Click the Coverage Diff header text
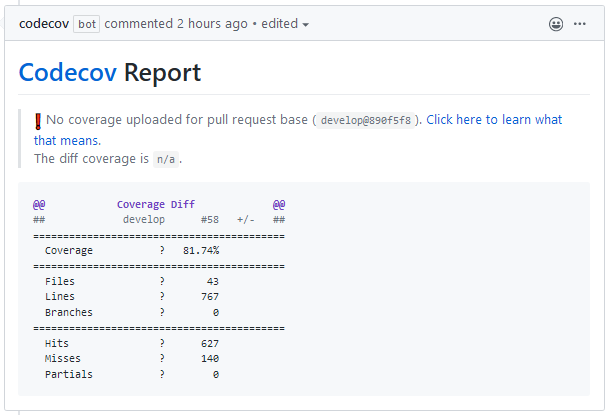Screen dimensions: 609x415 click(156, 204)
